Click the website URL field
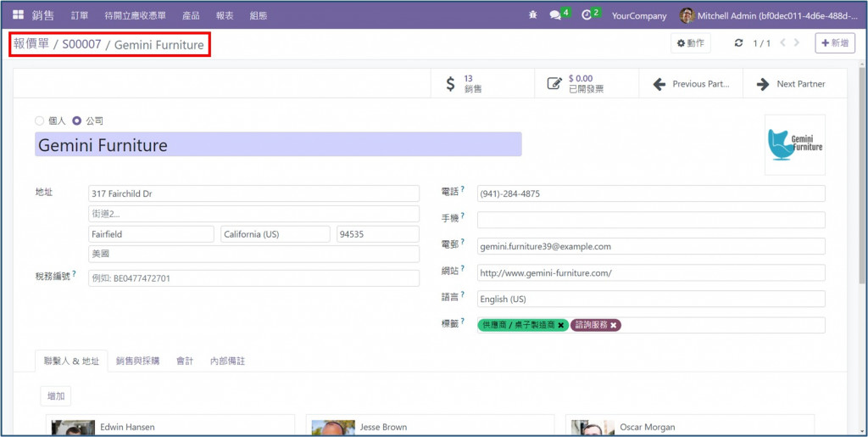 point(651,272)
